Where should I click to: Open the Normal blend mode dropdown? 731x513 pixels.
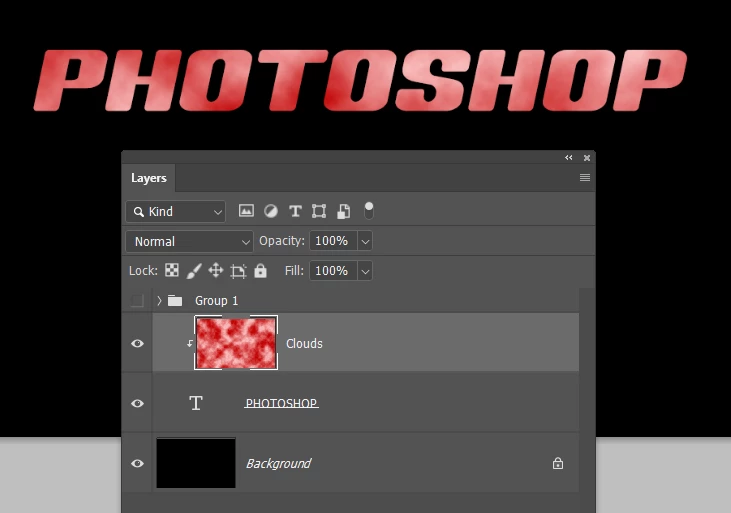(189, 242)
